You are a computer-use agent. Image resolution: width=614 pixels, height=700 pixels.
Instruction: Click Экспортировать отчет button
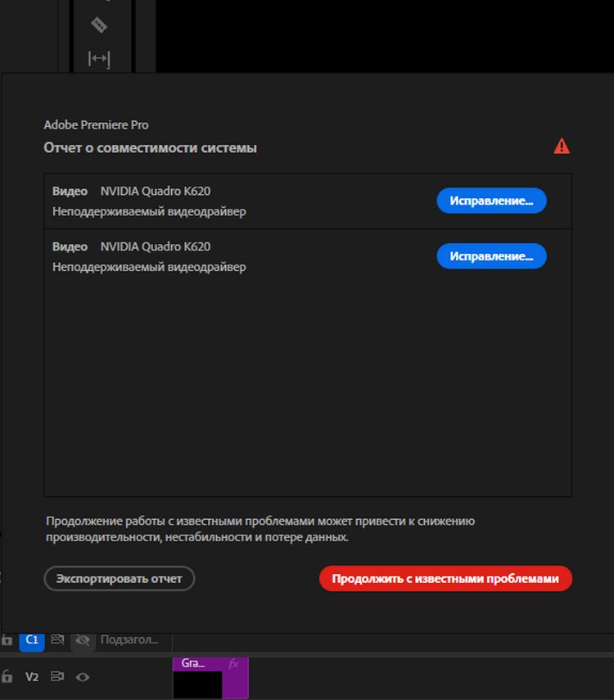[x=120, y=579]
